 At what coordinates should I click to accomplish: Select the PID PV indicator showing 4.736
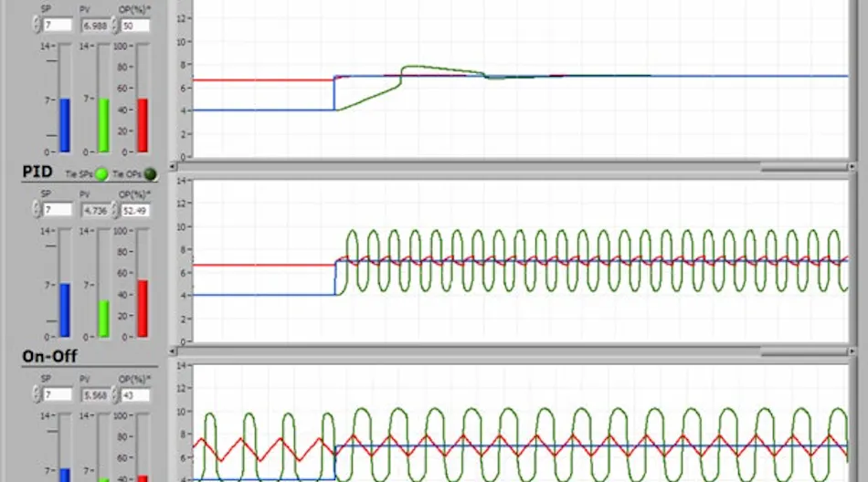click(95, 210)
